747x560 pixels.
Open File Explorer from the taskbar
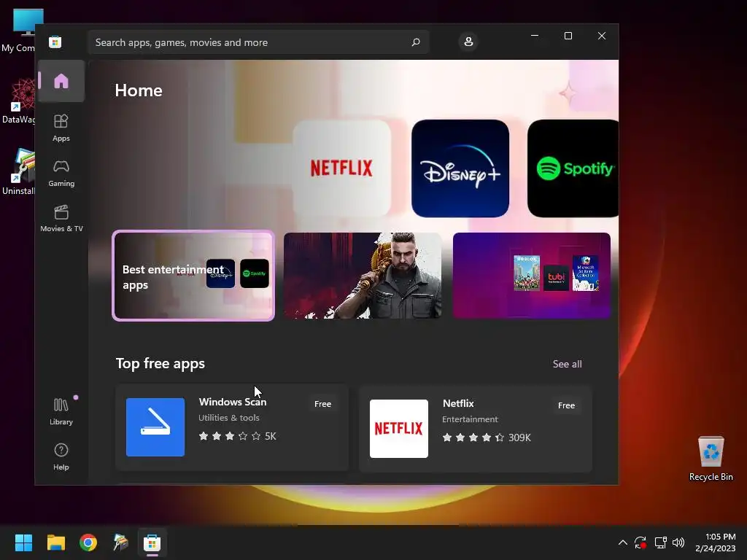pos(55,542)
